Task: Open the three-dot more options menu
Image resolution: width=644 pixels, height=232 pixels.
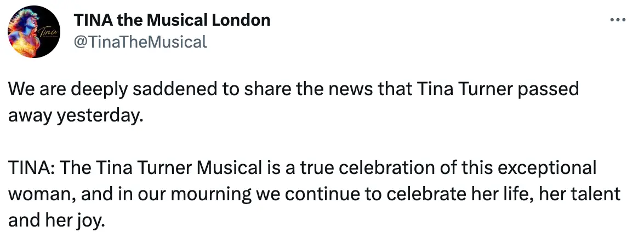Action: 617,21
